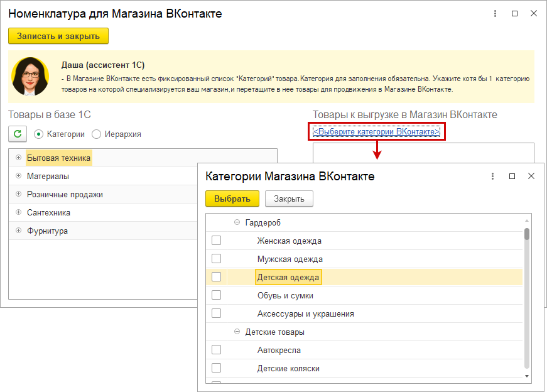Close the Номенклатура для Магазина window
This screenshot has width=547, height=392.
click(x=534, y=14)
